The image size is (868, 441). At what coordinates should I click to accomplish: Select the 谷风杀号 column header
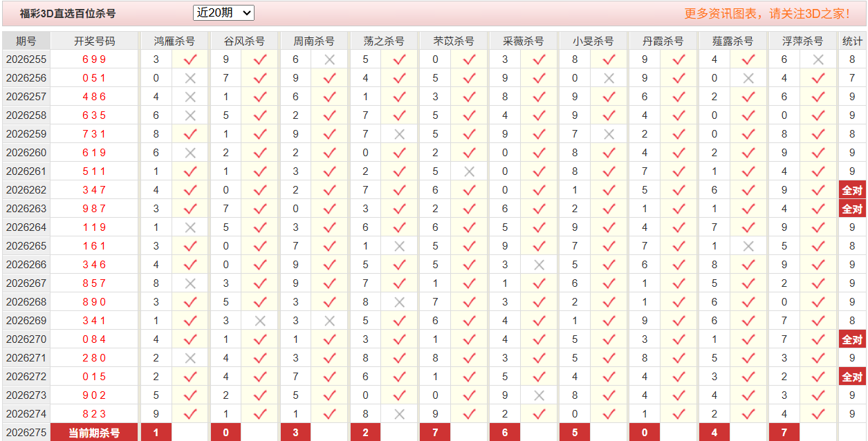click(x=244, y=41)
